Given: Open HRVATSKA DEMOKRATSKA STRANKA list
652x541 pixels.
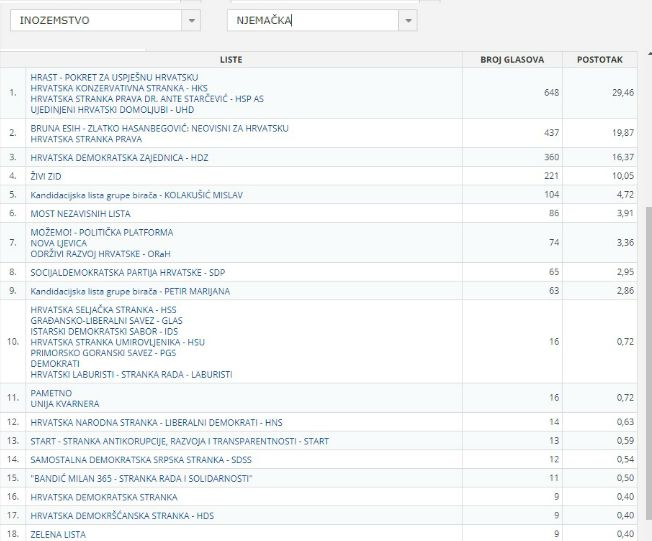Looking at the screenshot, I should (x=104, y=497).
